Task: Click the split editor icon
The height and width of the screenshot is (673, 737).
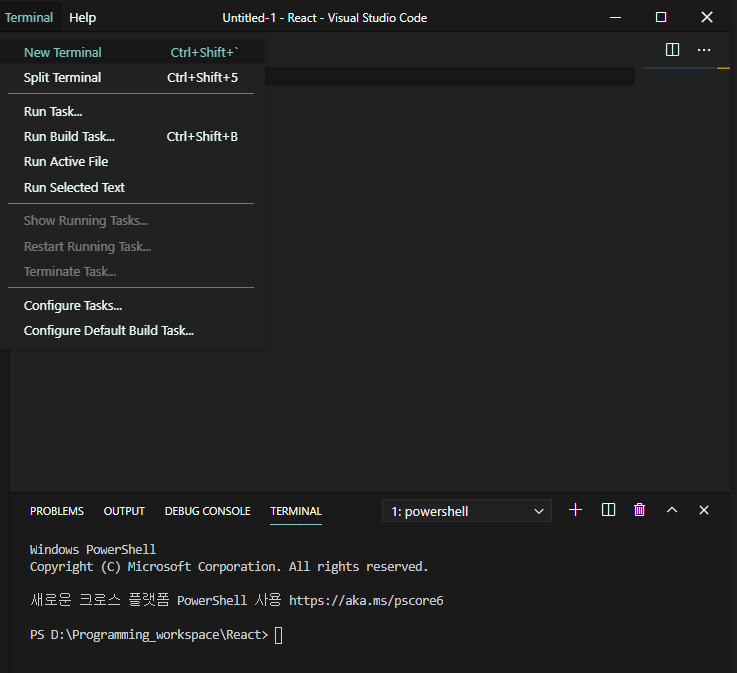Action: click(x=672, y=49)
